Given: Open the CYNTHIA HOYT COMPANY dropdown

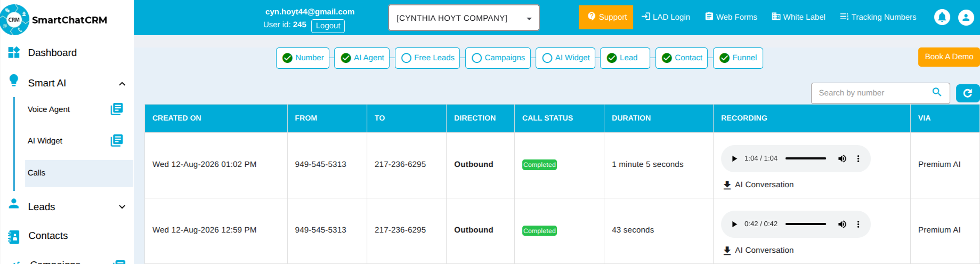Looking at the screenshot, I should (464, 18).
